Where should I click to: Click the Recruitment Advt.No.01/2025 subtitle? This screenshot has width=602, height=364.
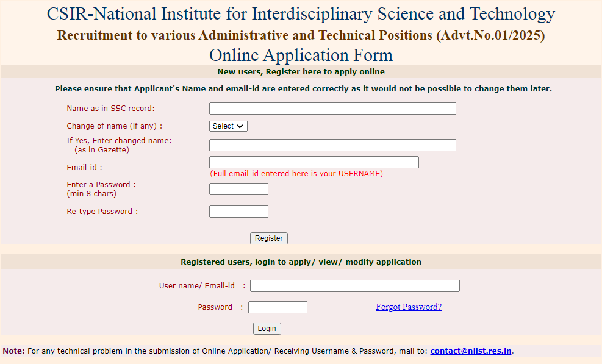tap(301, 35)
